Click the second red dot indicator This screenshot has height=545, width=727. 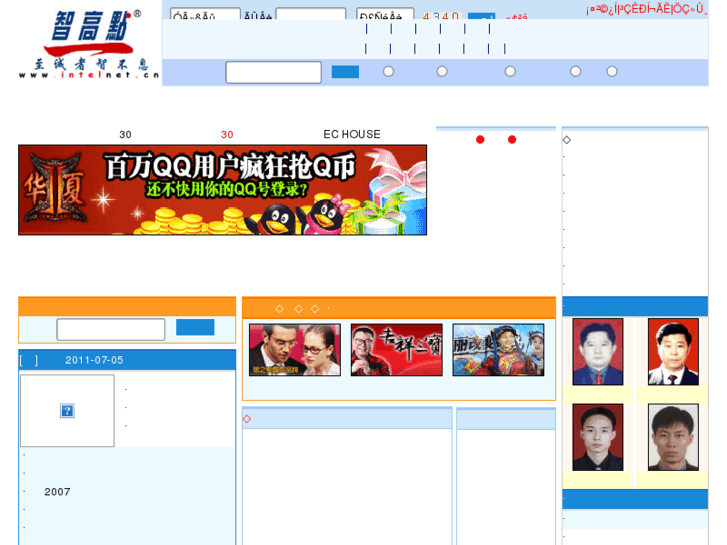click(512, 140)
